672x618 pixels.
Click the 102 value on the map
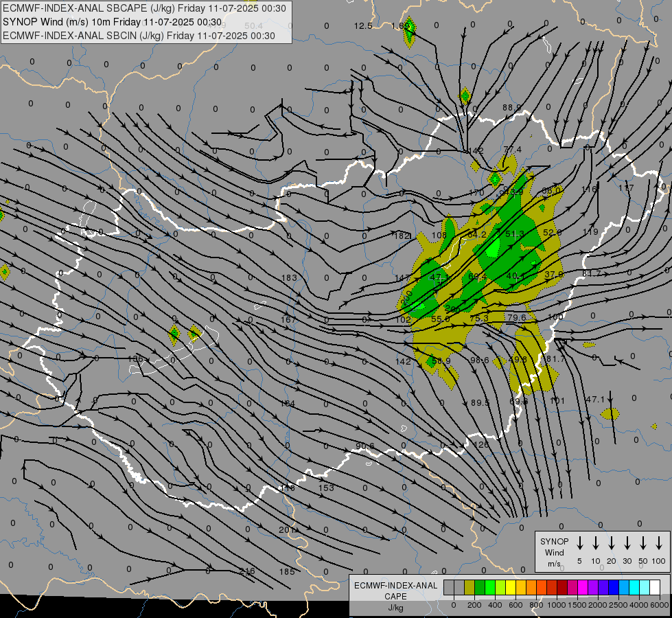click(403, 320)
